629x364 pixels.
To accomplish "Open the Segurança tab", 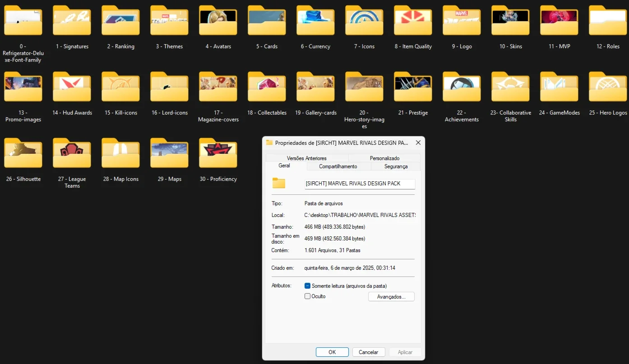I will 396,166.
